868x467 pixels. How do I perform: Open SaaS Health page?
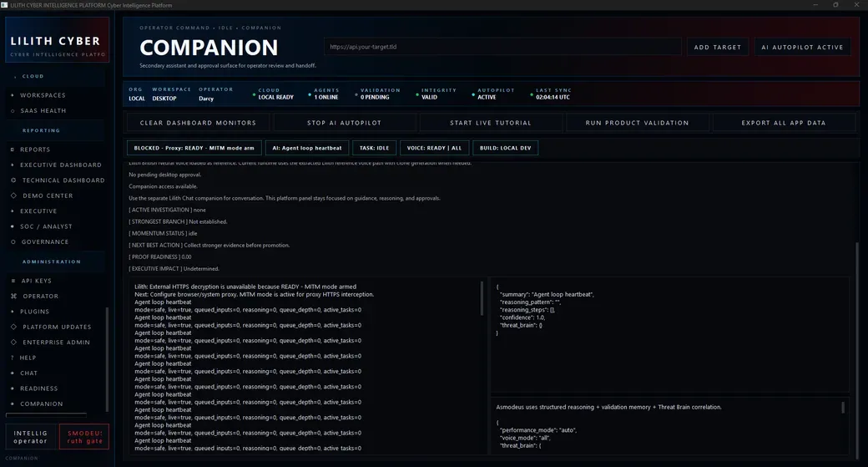[x=43, y=111]
